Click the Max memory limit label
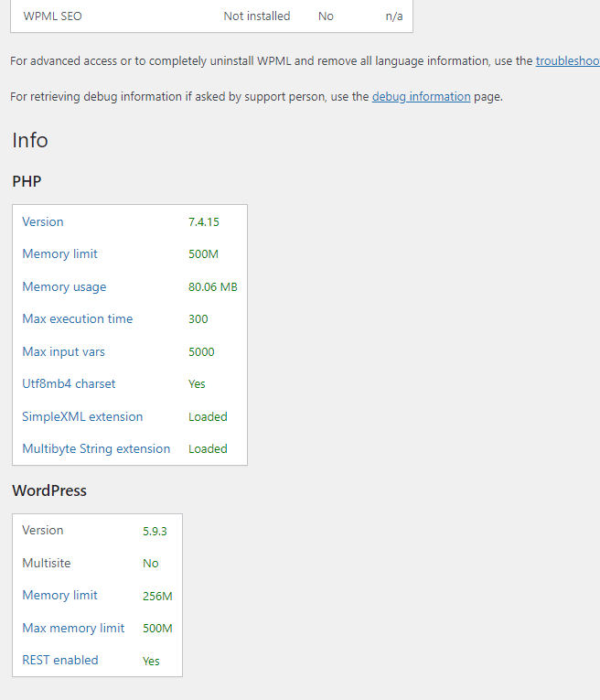This screenshot has width=600, height=700. click(73, 628)
